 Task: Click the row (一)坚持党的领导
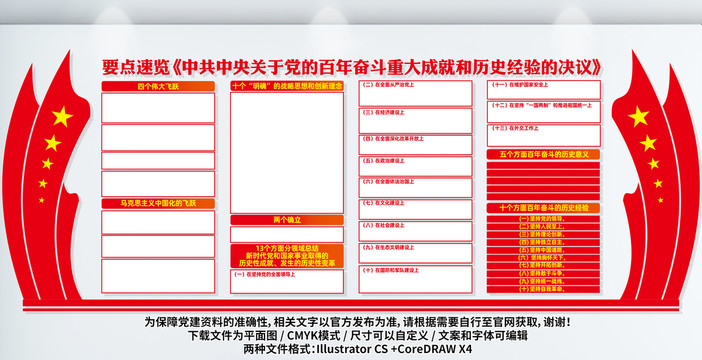pos(544,219)
